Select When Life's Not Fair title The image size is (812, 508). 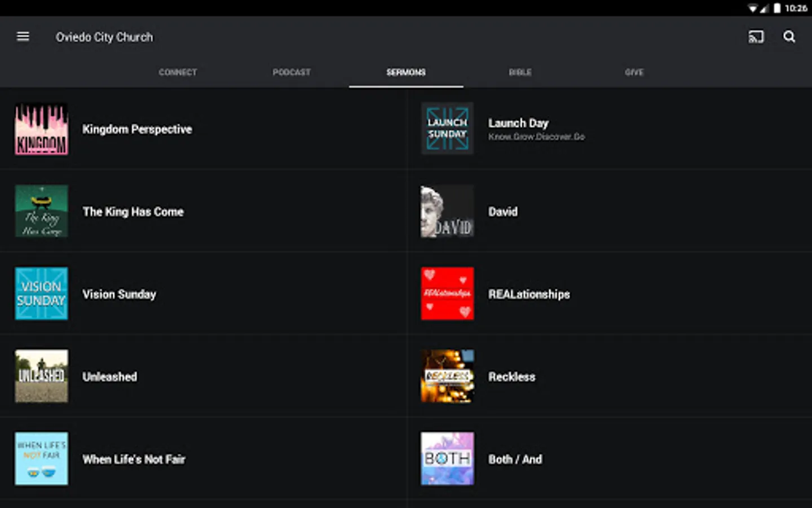pos(134,459)
